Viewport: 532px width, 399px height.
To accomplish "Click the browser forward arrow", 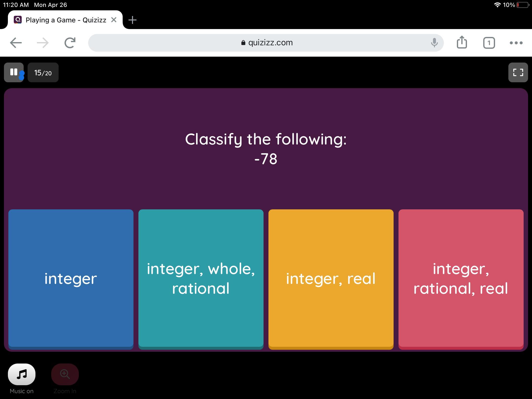I will click(x=43, y=43).
